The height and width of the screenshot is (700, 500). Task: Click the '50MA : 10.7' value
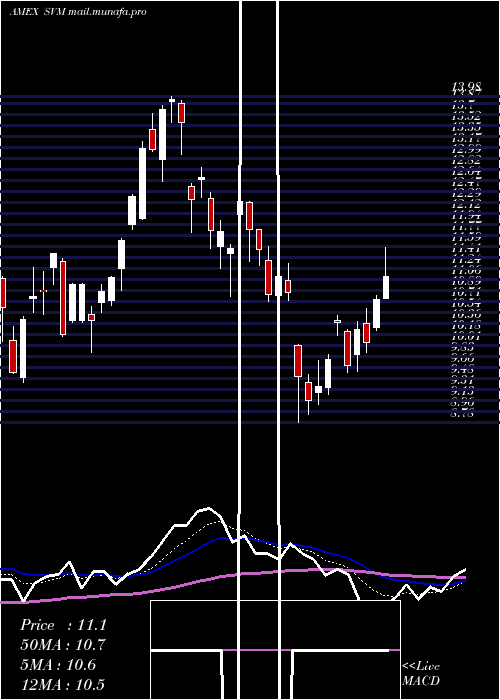tap(63, 645)
